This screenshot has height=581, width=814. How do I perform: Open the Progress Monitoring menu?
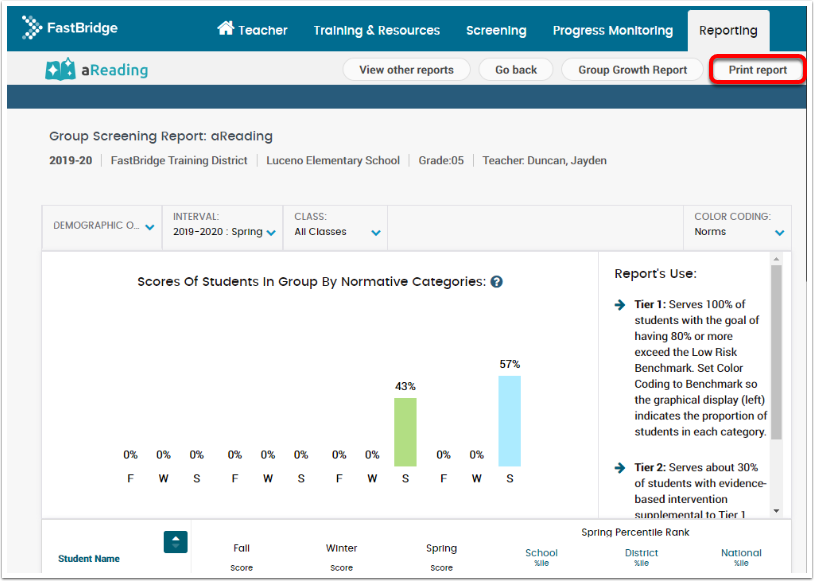pos(613,31)
